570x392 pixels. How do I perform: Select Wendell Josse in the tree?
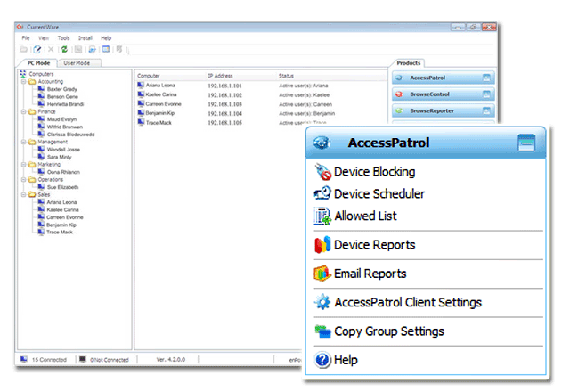point(63,150)
